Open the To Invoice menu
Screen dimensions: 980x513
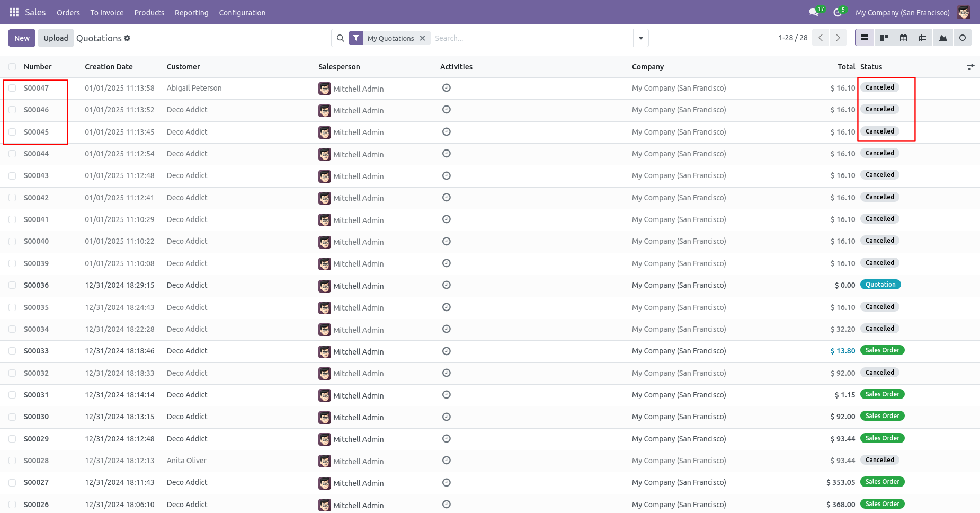click(107, 13)
